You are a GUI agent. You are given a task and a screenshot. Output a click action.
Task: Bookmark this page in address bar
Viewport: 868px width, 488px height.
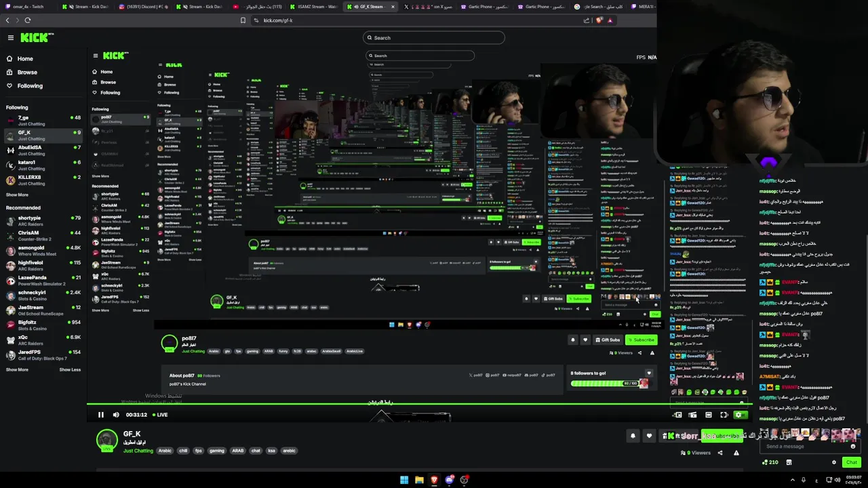click(x=243, y=20)
